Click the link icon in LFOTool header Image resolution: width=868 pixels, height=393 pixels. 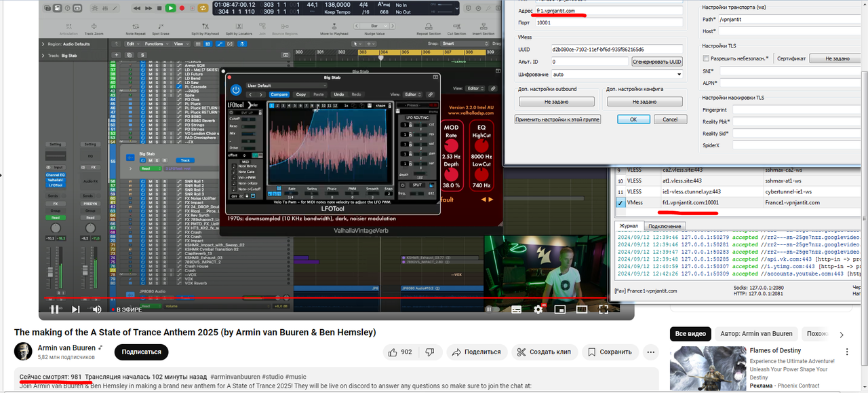(x=431, y=94)
